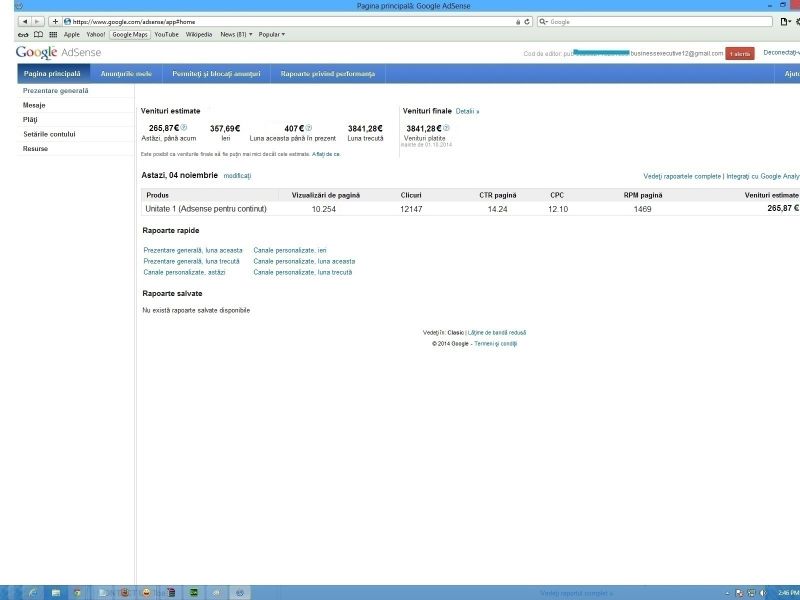Show all bookmarks book icon
The width and height of the screenshot is (800, 600).
[38, 34]
